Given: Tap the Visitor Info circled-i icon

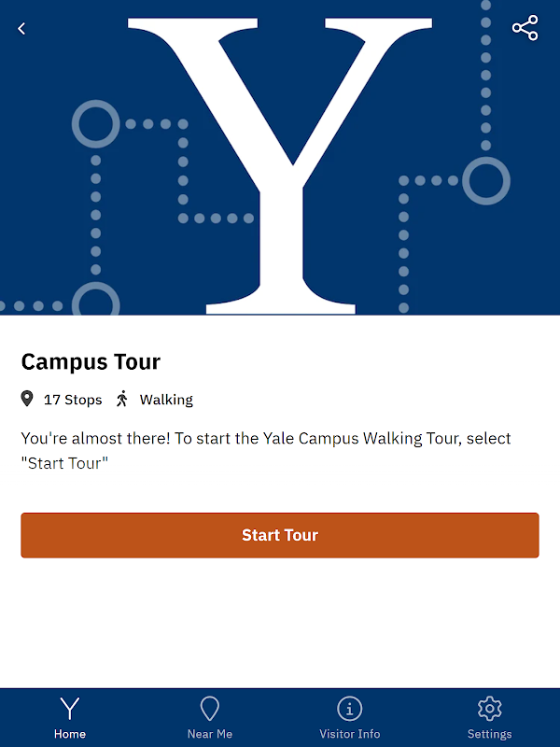Looking at the screenshot, I should point(349,709).
